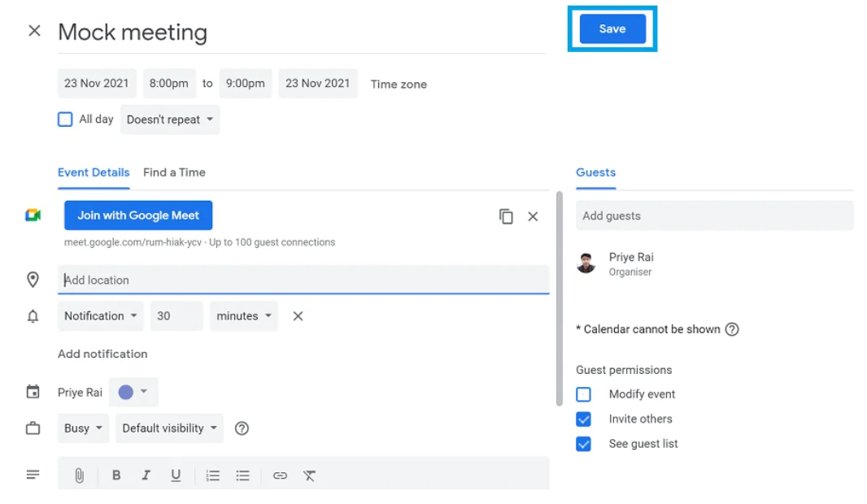Select the Guests tab
Viewport: 867px width, 504px height.
coord(595,172)
